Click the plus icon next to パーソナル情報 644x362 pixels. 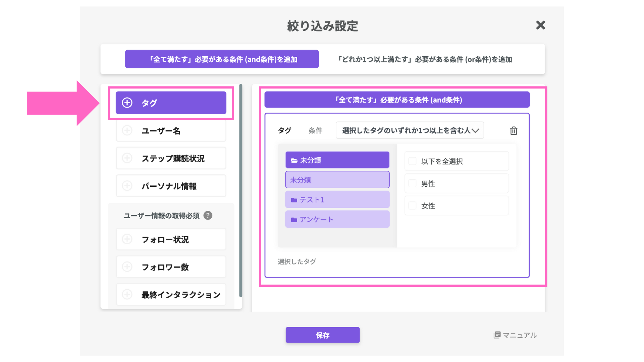tap(127, 186)
